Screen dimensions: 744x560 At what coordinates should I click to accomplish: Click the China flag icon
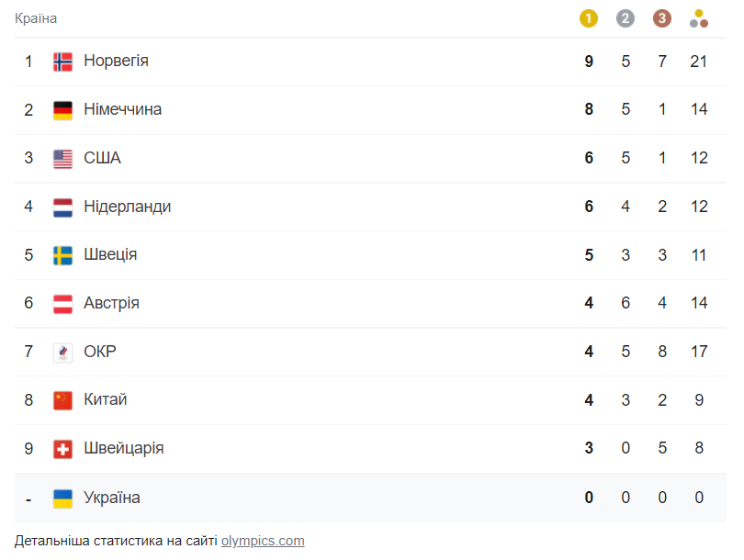point(62,399)
